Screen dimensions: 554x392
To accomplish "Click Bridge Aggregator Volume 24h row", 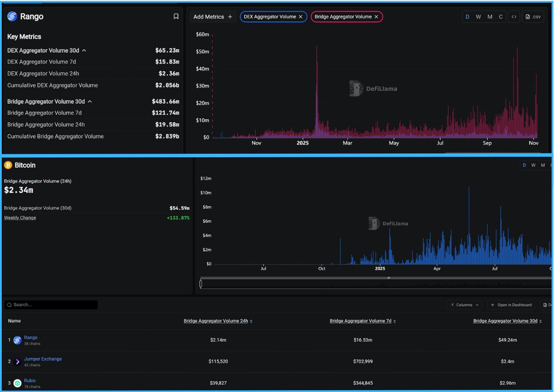I will (93, 125).
